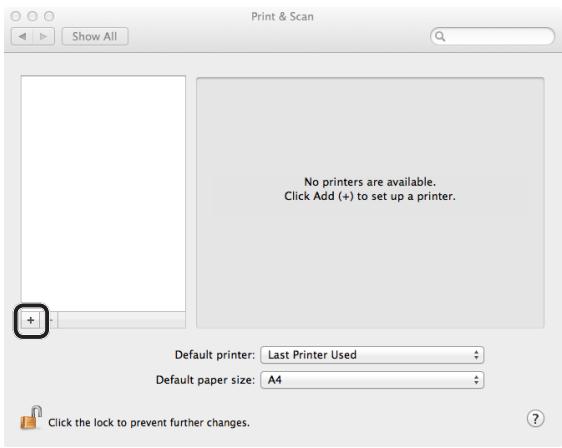The height and width of the screenshot is (448, 562).
Task: Click the magnifying glass in the search field
Action: click(x=440, y=36)
